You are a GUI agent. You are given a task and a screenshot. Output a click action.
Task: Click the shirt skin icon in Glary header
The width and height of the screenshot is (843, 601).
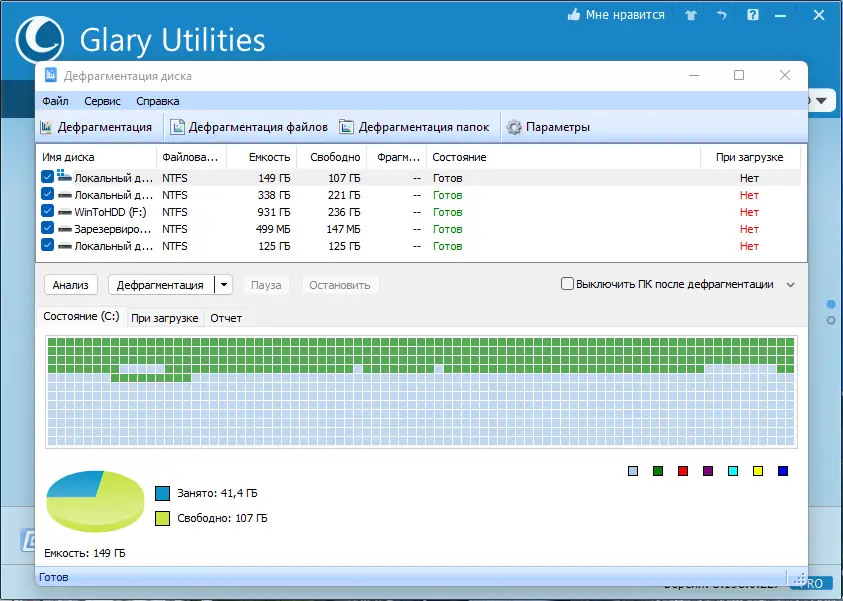point(691,15)
